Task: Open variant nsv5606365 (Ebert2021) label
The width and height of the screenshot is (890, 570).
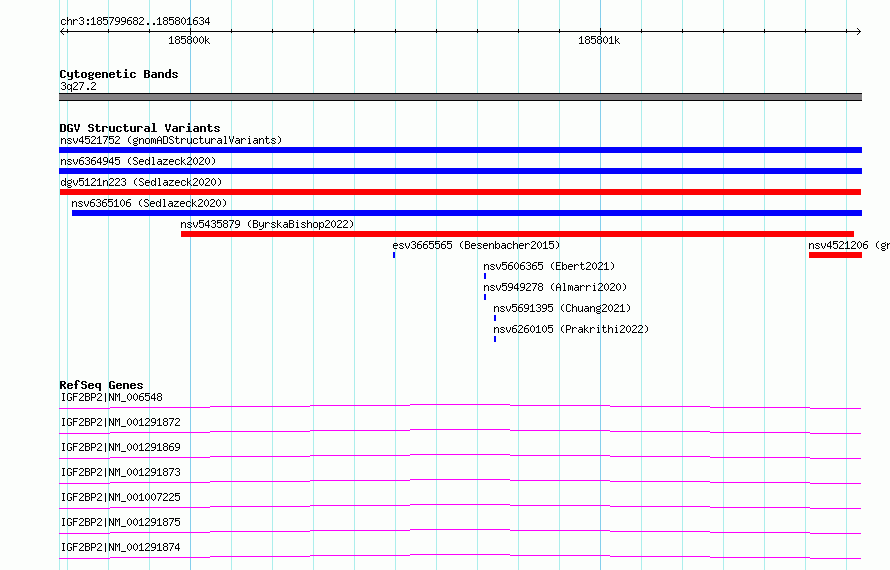Action: point(549,266)
